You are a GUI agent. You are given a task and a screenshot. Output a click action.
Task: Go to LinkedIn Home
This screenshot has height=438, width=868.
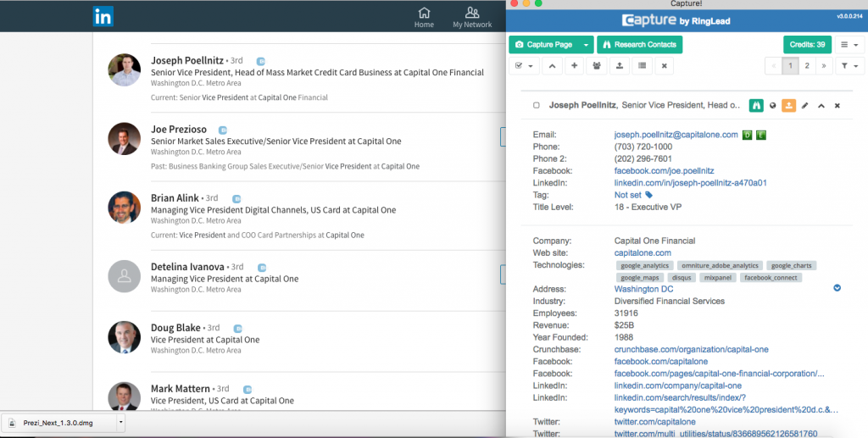(424, 18)
